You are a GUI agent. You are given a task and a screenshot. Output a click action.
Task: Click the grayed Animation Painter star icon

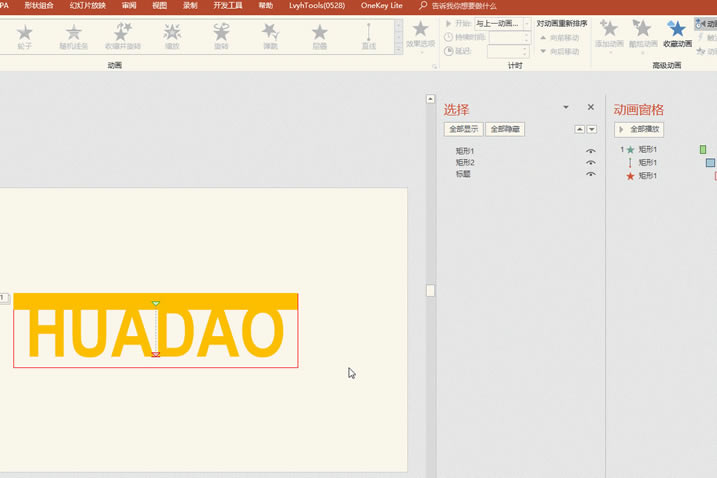click(x=642, y=28)
